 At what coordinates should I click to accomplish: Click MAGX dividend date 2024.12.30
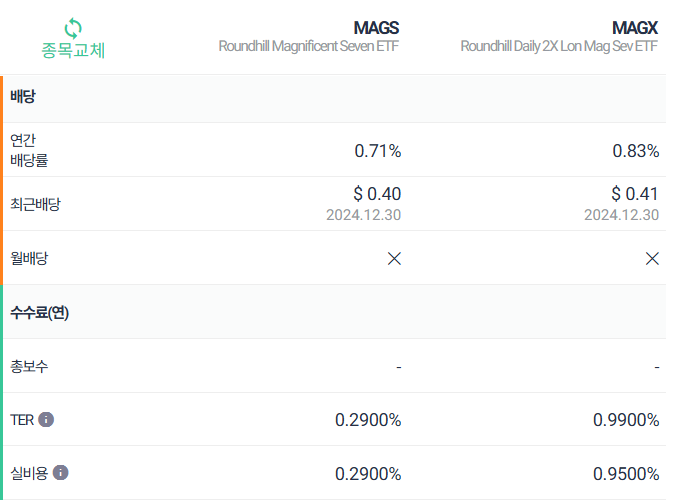[622, 215]
